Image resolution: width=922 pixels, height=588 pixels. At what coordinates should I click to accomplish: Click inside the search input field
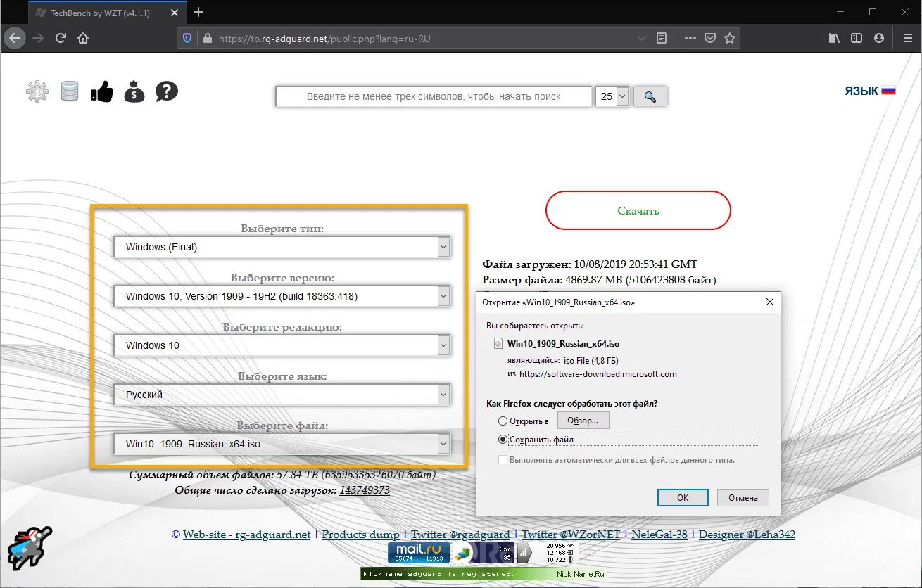(433, 96)
